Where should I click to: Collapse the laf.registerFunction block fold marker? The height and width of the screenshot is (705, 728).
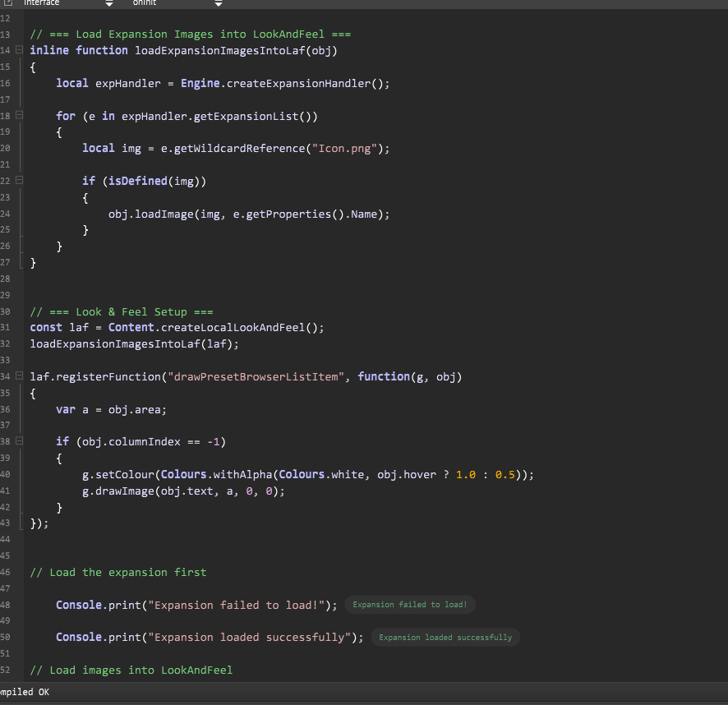coord(19,376)
